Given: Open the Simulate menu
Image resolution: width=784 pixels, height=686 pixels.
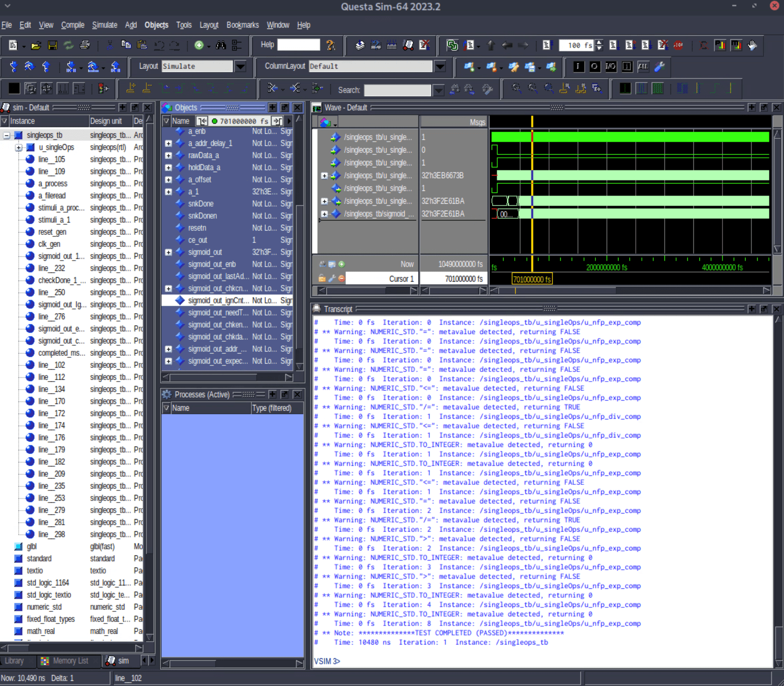Looking at the screenshot, I should click(x=104, y=25).
